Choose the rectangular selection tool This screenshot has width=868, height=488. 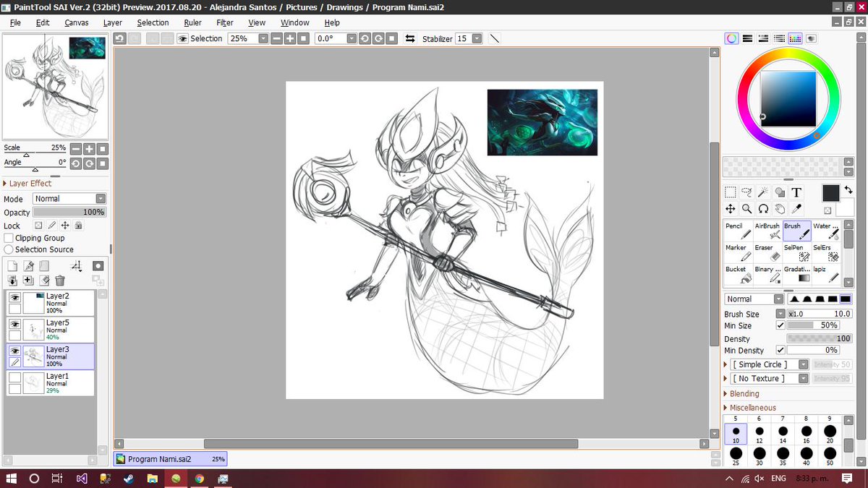[x=731, y=192]
